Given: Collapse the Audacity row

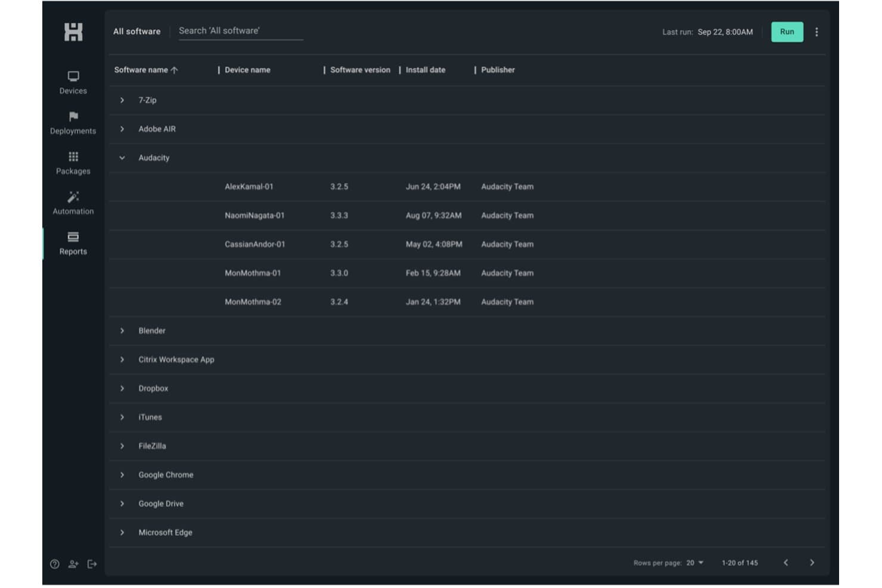Looking at the screenshot, I should pos(122,158).
